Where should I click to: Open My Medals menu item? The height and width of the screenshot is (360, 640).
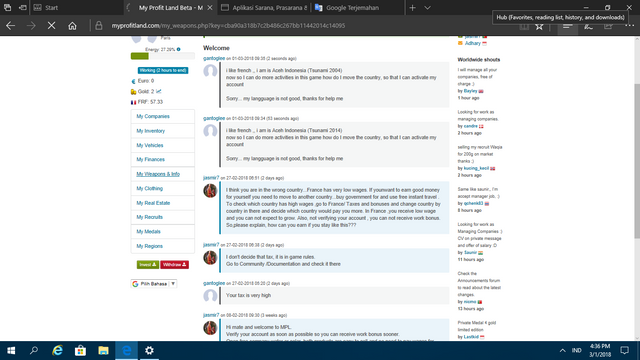pyautogui.click(x=162, y=232)
